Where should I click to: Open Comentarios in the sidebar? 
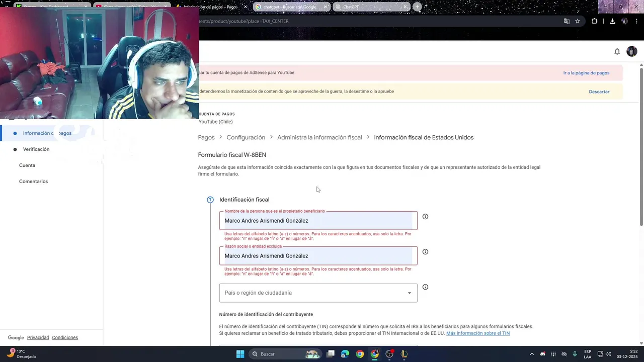(x=33, y=182)
